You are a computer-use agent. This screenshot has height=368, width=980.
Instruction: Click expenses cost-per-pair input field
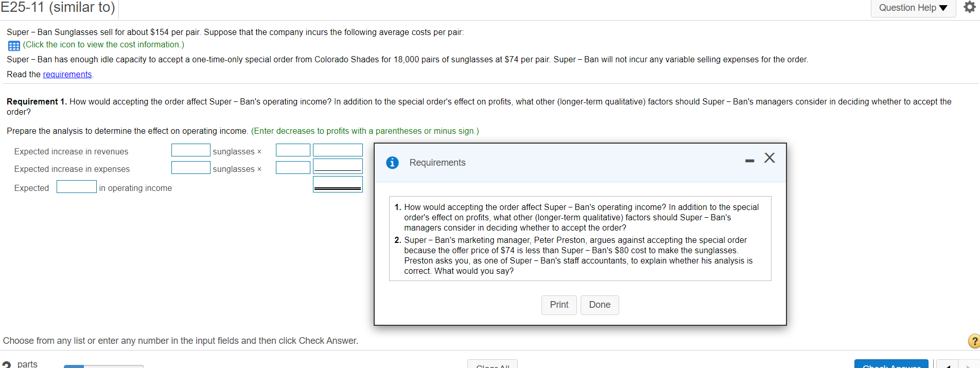point(293,168)
